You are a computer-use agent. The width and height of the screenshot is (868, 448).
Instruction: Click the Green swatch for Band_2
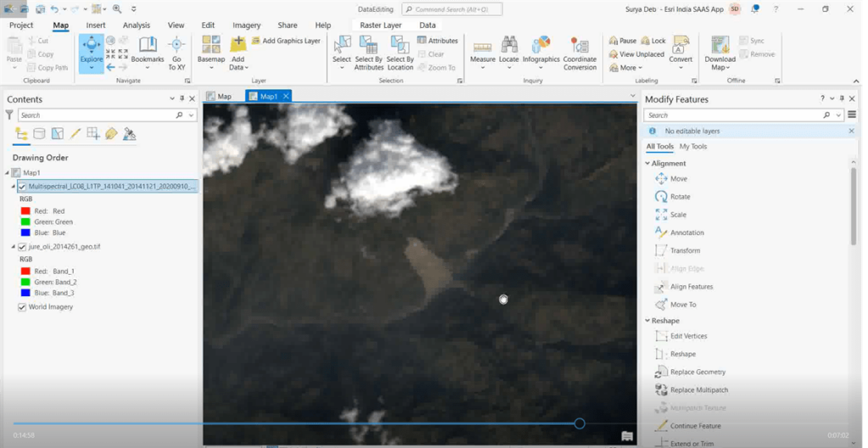pyautogui.click(x=25, y=283)
